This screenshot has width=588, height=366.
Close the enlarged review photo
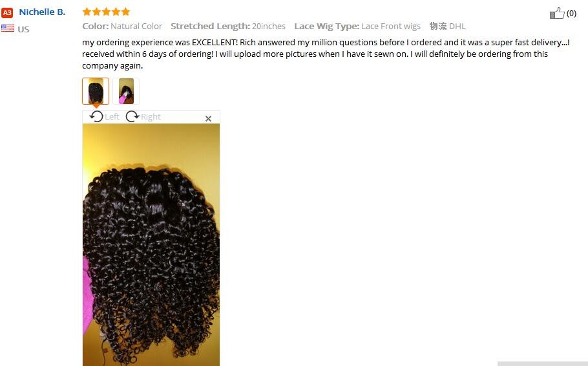209,118
